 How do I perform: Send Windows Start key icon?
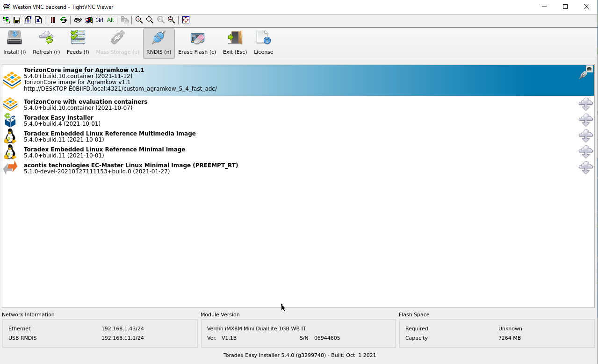click(89, 20)
